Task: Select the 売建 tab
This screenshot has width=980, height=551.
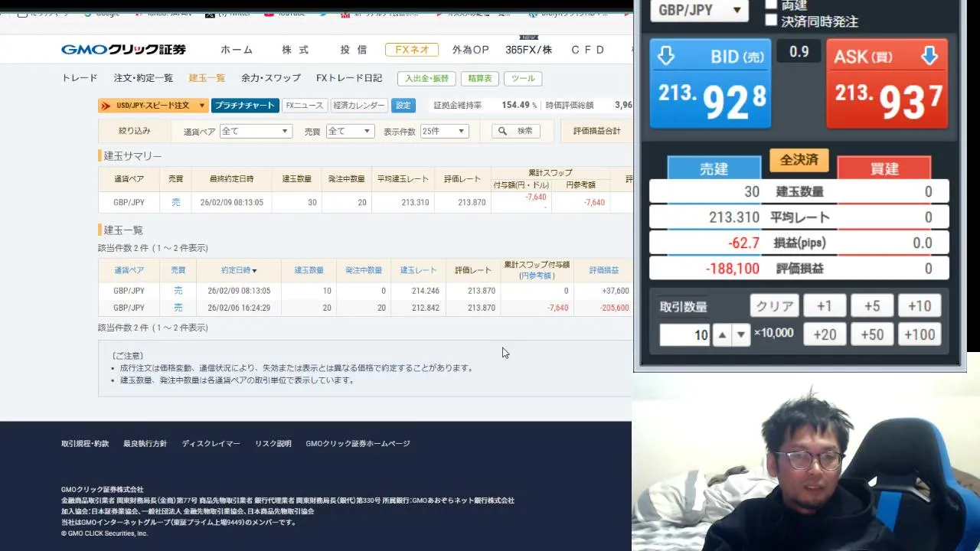Action: tap(714, 168)
